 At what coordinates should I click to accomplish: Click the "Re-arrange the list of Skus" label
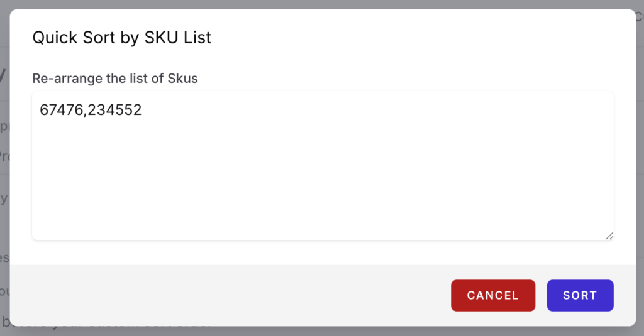pyautogui.click(x=115, y=79)
